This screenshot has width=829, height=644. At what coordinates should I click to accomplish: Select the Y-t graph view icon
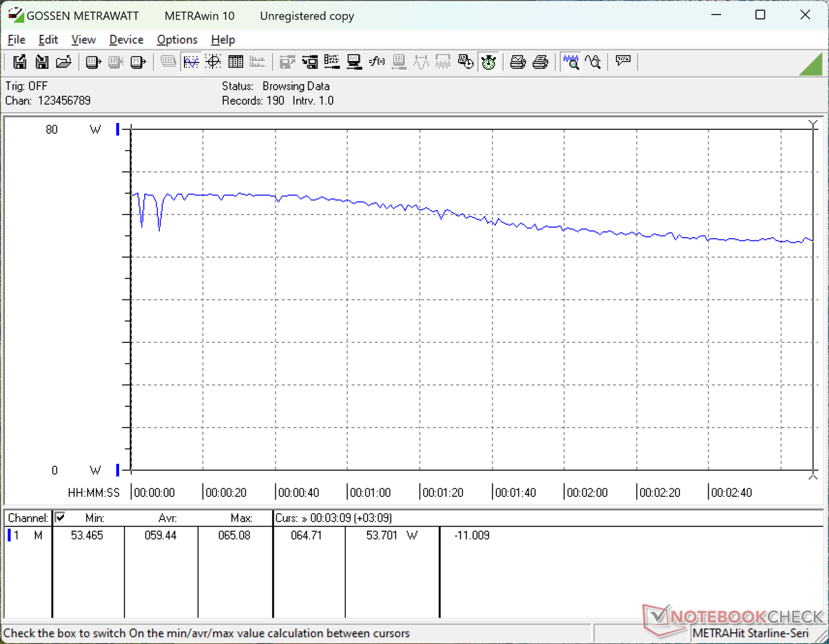pos(191,62)
